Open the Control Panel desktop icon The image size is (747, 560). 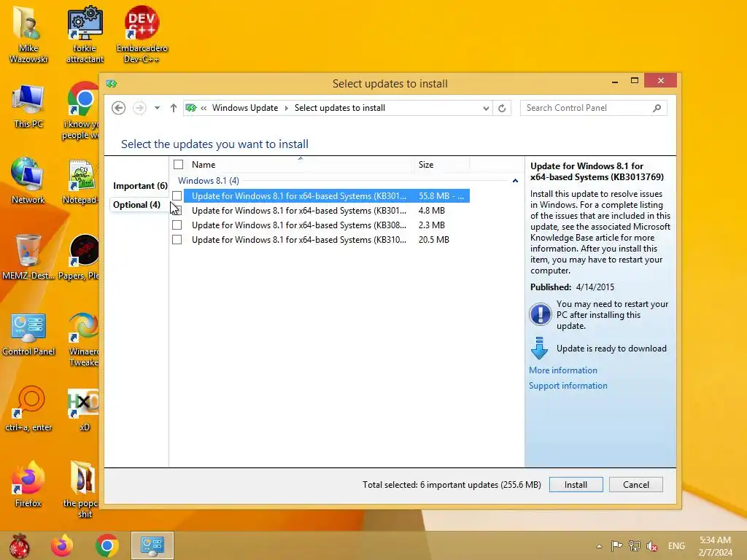[x=28, y=333]
